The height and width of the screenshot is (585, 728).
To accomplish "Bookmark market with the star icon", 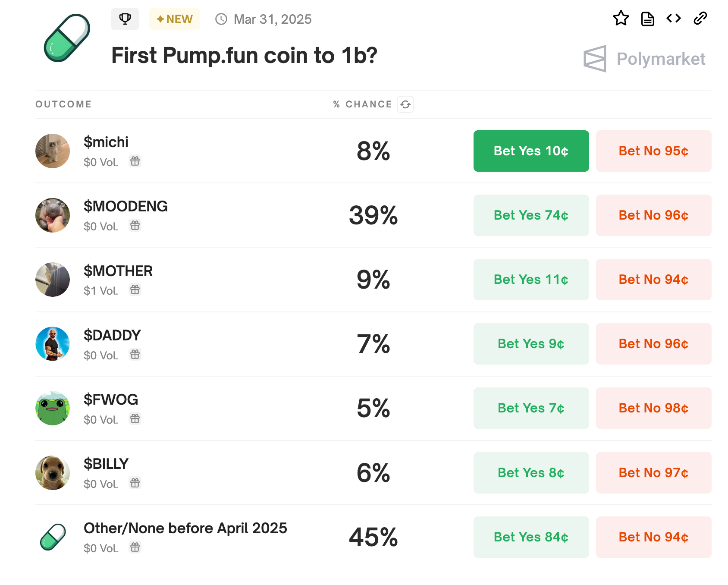I will tap(621, 19).
